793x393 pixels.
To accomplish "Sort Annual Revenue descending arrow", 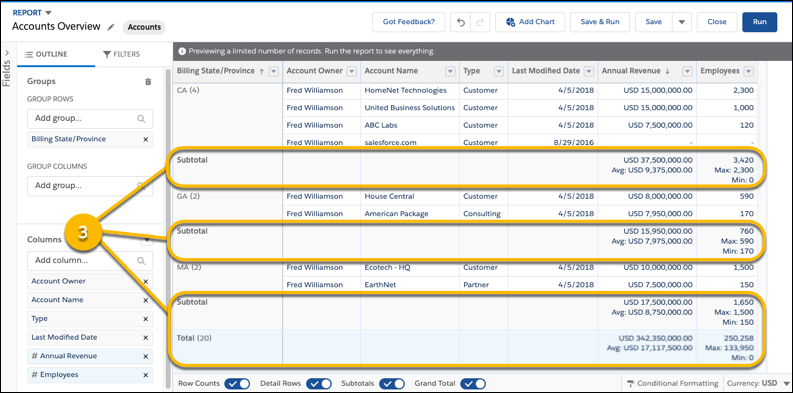I will click(667, 72).
